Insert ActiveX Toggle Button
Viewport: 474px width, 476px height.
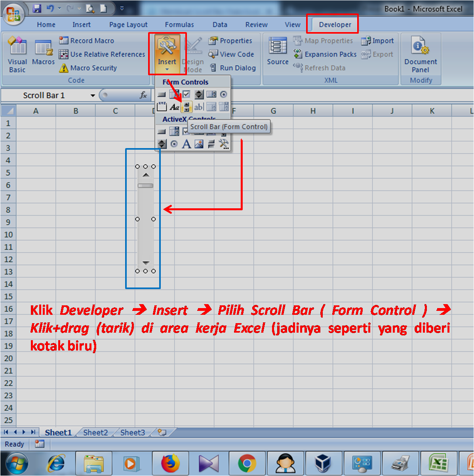tap(211, 144)
